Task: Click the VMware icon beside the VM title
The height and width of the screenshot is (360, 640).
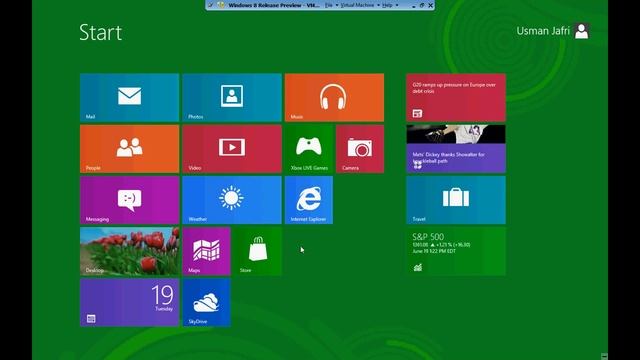Action: point(221,5)
